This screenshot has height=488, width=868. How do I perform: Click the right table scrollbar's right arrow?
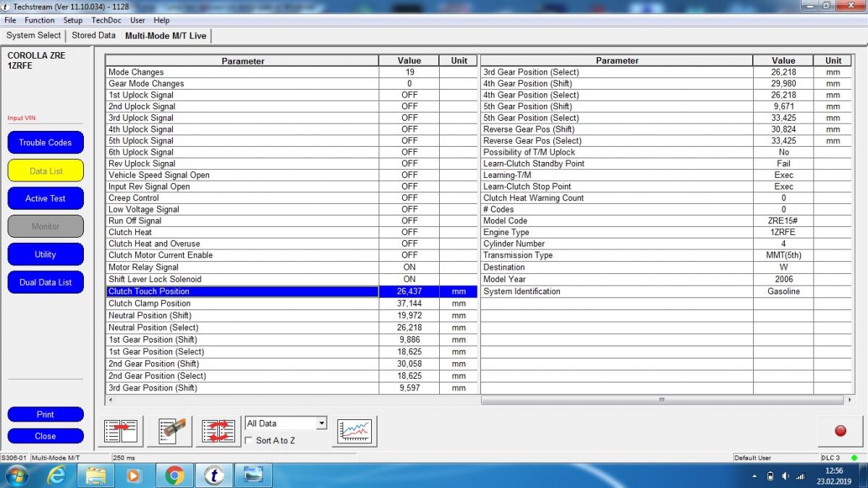(x=849, y=399)
